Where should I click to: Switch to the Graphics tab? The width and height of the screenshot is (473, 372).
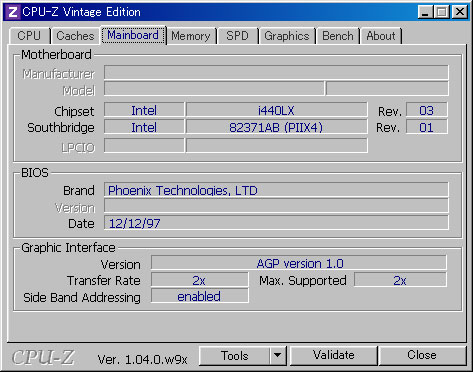point(287,36)
